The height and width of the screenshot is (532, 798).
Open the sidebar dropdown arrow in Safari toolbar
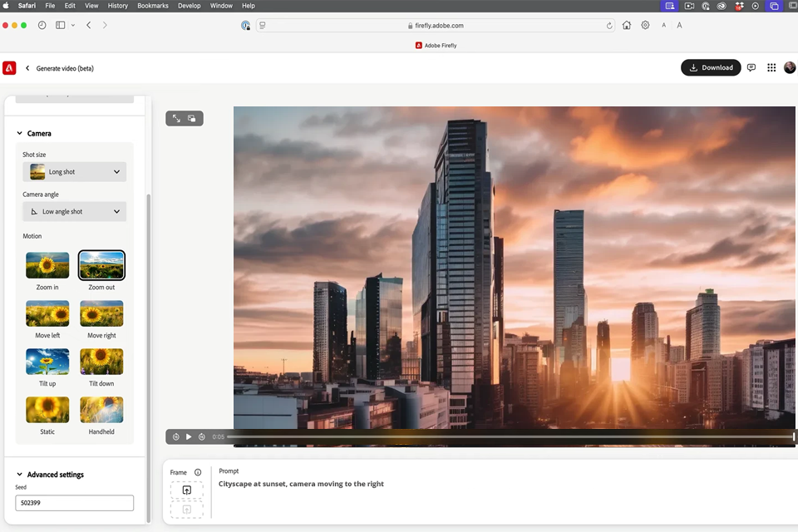point(73,25)
